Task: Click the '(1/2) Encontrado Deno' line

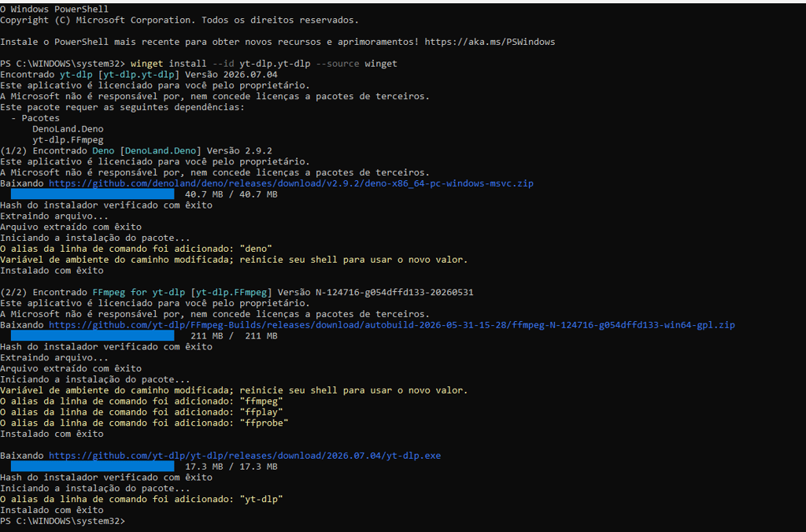Action: click(x=136, y=150)
